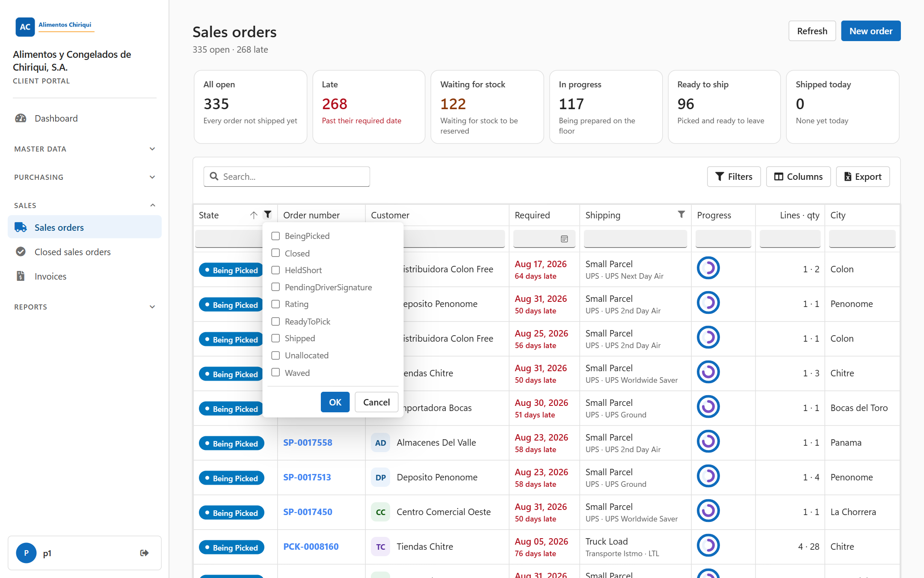Click progress ring in the Bocas del Toro row
Viewport: 924px width, 578px height.
click(x=708, y=407)
